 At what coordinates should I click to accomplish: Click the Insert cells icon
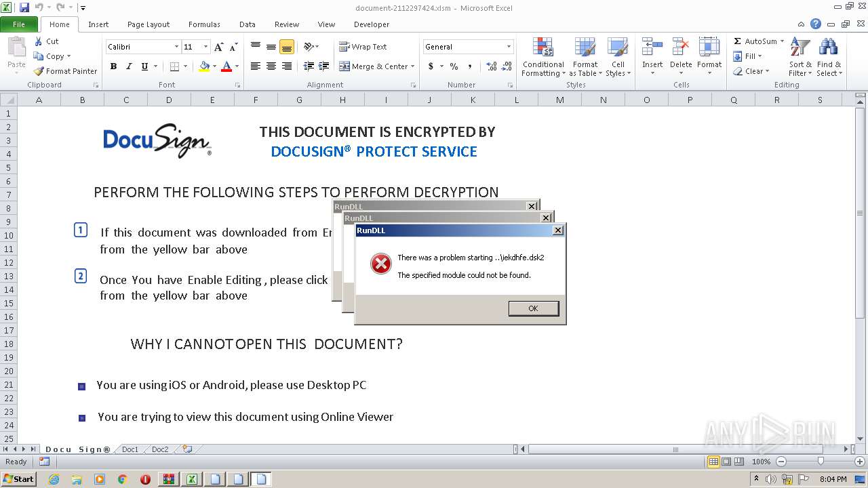pyautogui.click(x=652, y=47)
